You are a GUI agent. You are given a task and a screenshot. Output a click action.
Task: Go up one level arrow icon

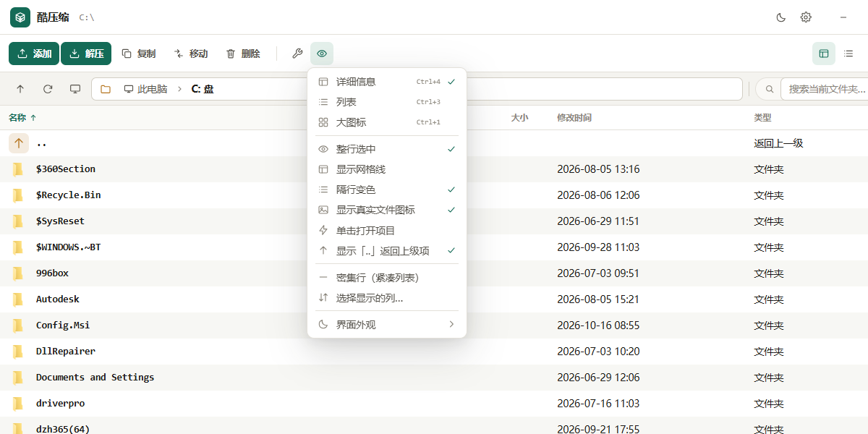point(20,89)
